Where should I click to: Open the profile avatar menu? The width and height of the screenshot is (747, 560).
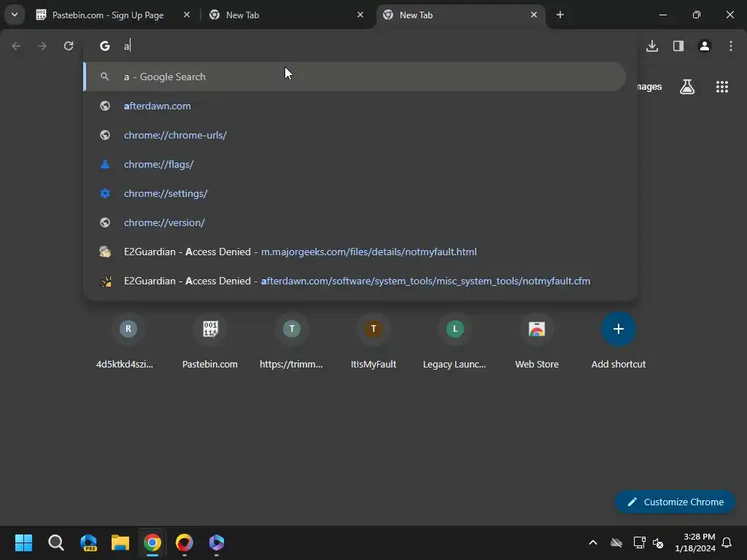coord(704,46)
